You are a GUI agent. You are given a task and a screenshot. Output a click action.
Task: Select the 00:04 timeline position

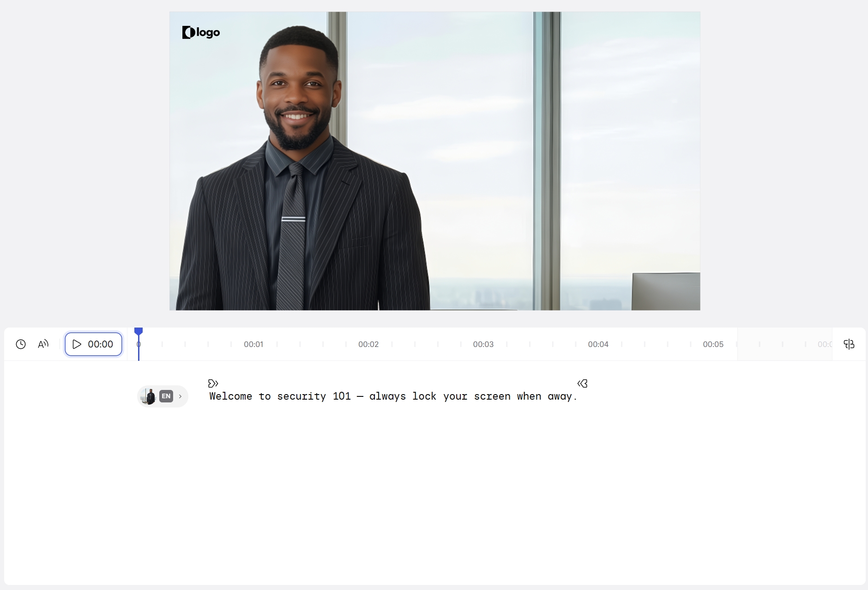click(598, 344)
